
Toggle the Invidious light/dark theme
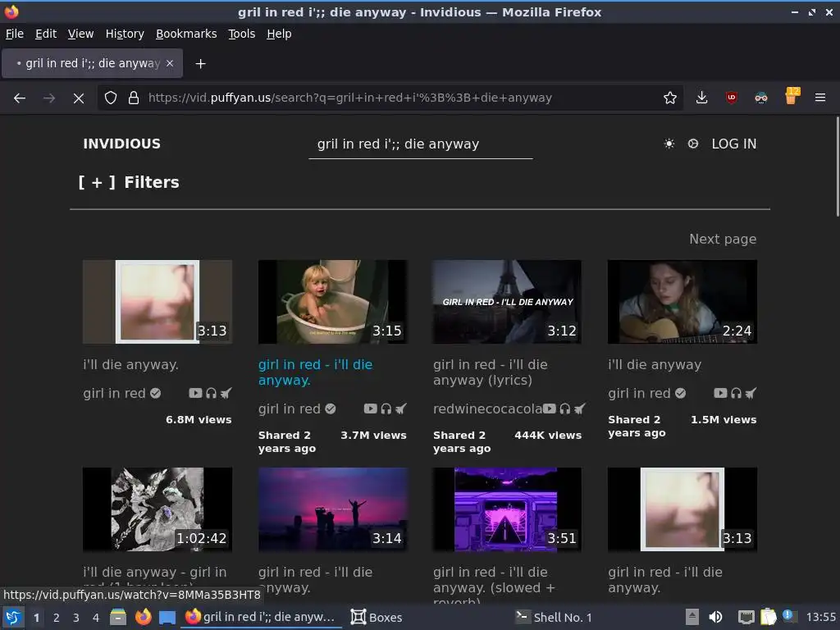click(669, 144)
